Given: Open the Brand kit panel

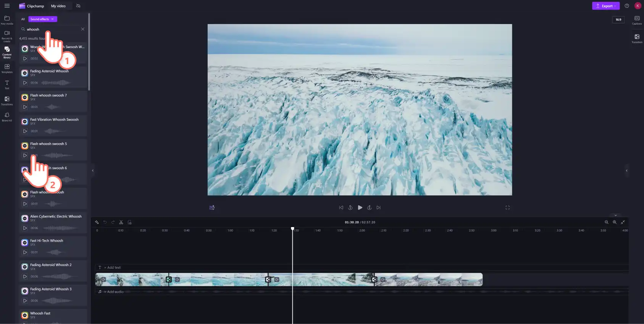Looking at the screenshot, I should tap(7, 117).
